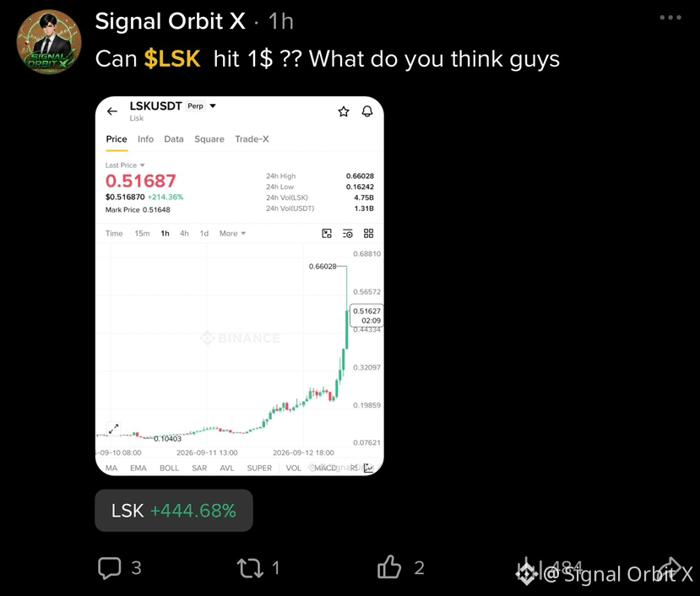Expand the More timeframes dropdown
Screen dimensions: 700x596
(x=232, y=234)
